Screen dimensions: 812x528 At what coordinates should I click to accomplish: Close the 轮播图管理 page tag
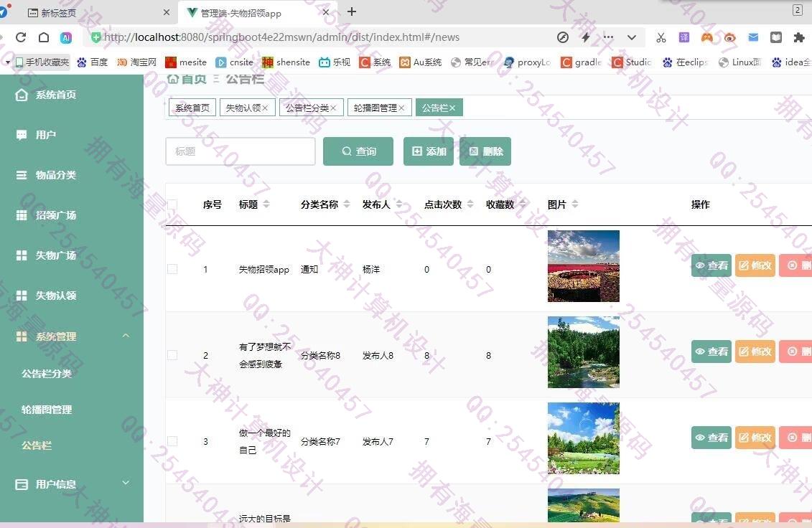click(x=401, y=108)
